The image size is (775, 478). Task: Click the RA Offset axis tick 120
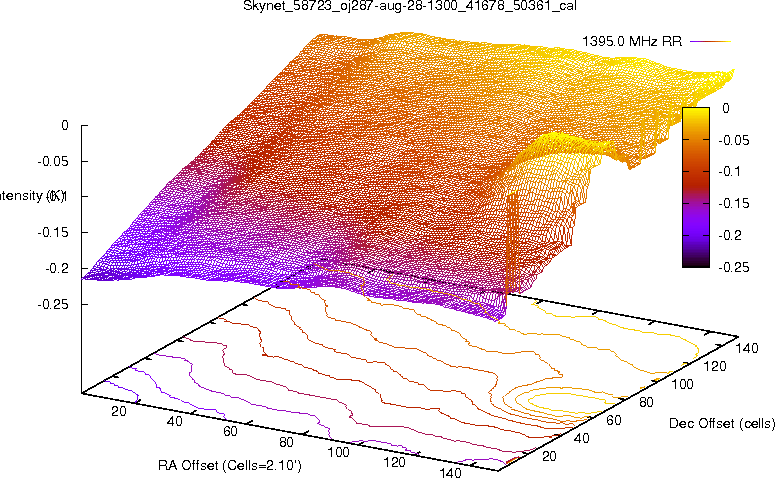(x=394, y=463)
